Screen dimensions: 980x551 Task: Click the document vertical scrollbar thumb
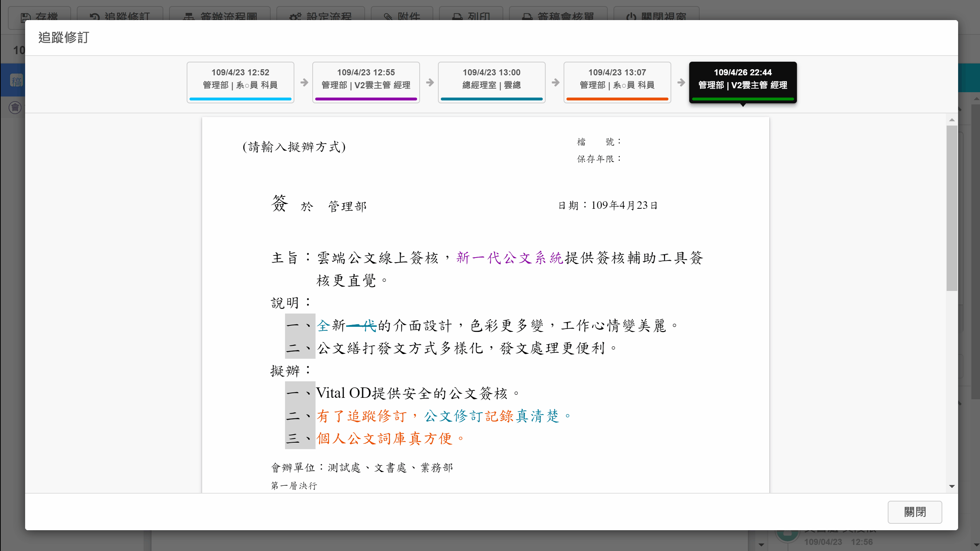coord(952,208)
